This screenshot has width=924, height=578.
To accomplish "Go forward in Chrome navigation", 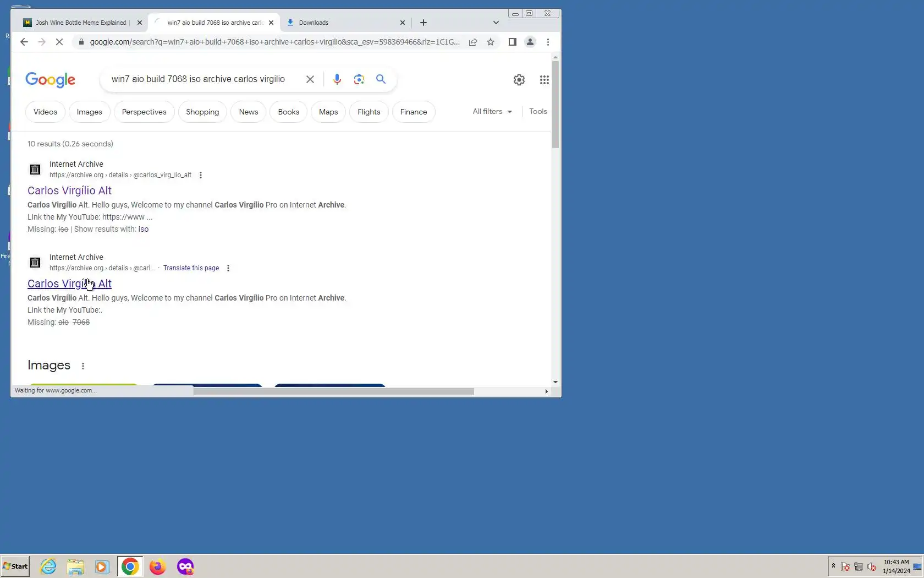I will coord(42,42).
